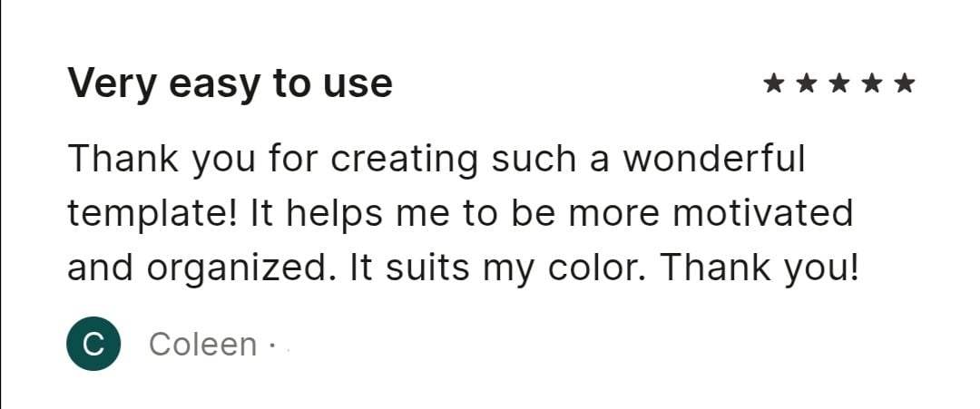This screenshot has width=980, height=409.
Task: Click the line starting and organized
Action: coord(463,268)
